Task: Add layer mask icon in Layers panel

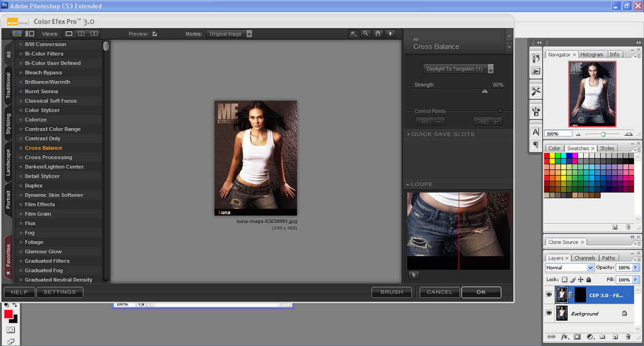Action: 577,337
